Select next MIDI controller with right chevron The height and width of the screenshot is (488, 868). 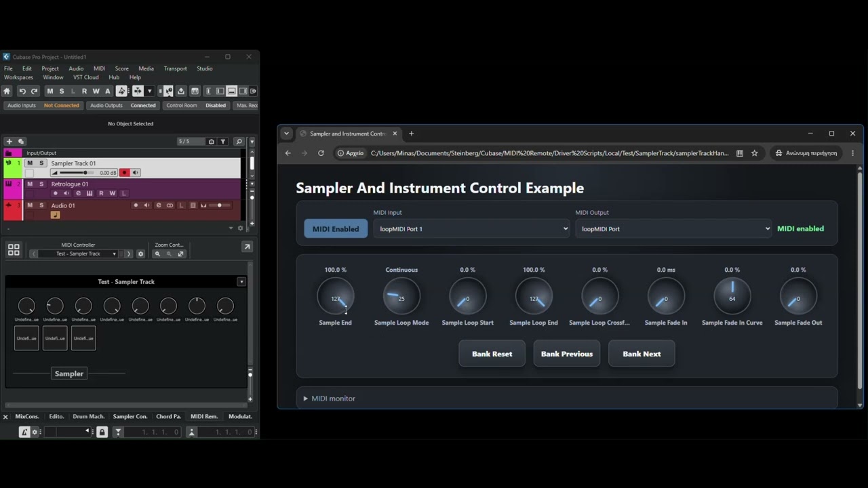[x=128, y=254]
